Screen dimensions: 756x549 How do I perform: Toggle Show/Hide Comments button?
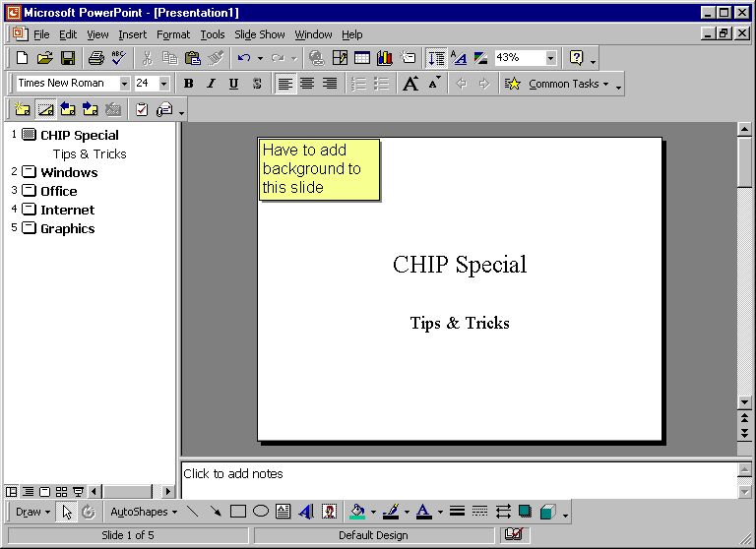click(x=45, y=110)
